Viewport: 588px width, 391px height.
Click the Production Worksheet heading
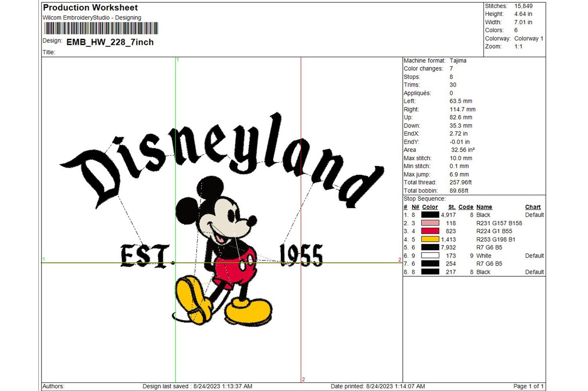click(x=90, y=7)
